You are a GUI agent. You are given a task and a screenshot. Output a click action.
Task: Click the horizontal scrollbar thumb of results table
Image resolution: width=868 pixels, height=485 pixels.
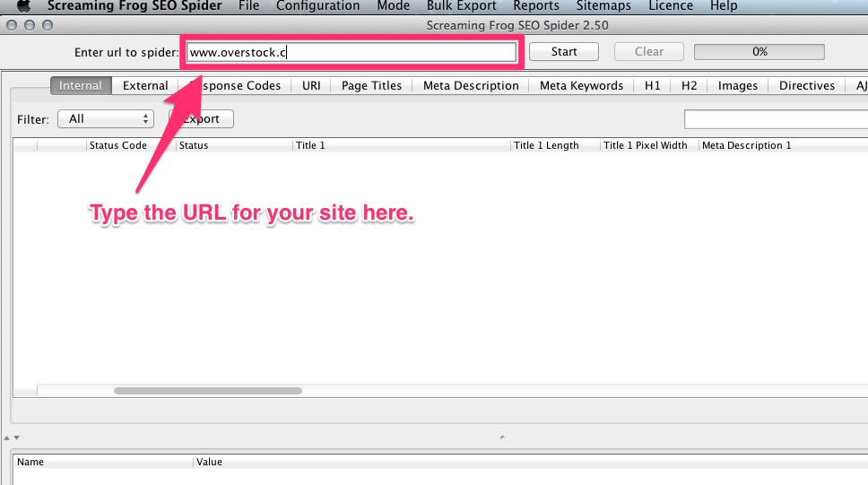tap(208, 391)
